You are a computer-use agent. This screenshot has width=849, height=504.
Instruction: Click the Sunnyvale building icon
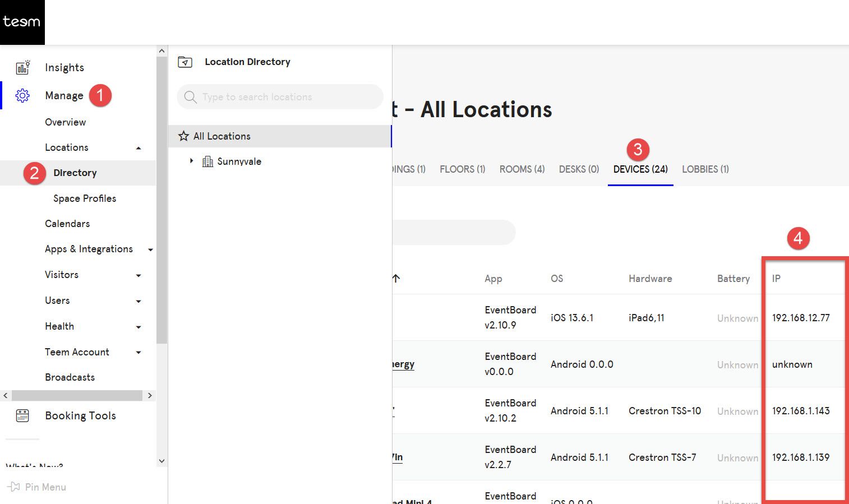[207, 161]
